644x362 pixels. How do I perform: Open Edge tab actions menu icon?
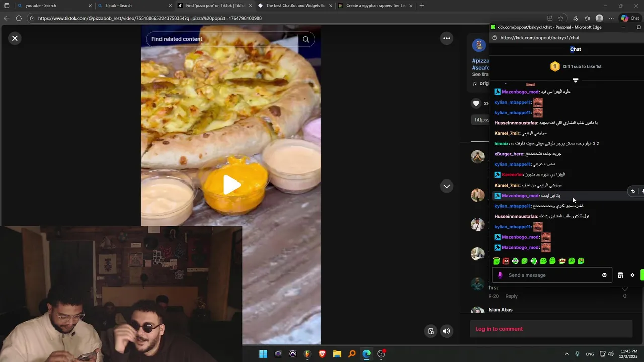(x=7, y=6)
